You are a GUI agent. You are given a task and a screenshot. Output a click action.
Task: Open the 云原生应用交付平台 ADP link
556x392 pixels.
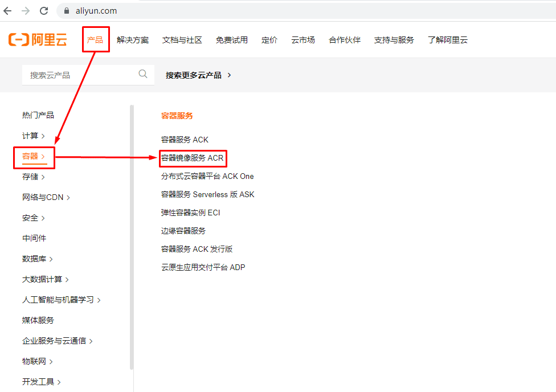pyautogui.click(x=203, y=267)
